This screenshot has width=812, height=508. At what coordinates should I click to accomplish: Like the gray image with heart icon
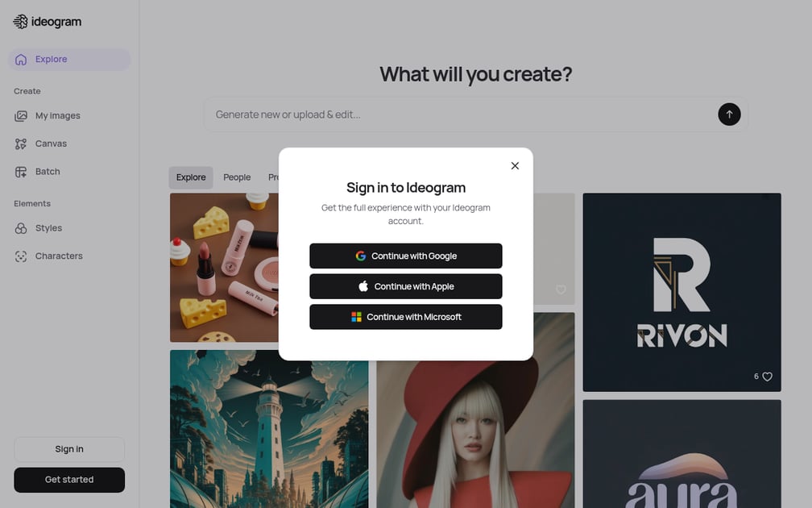coord(561,289)
